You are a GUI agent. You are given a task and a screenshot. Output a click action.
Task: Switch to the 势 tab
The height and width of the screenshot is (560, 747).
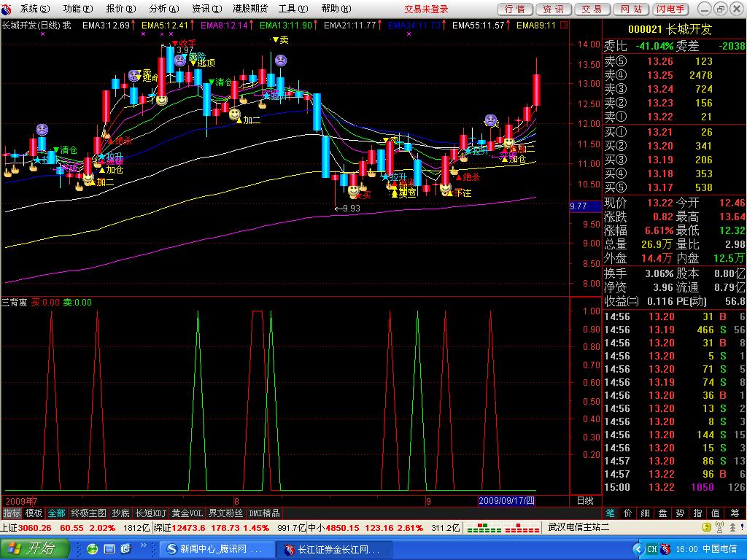680,513
